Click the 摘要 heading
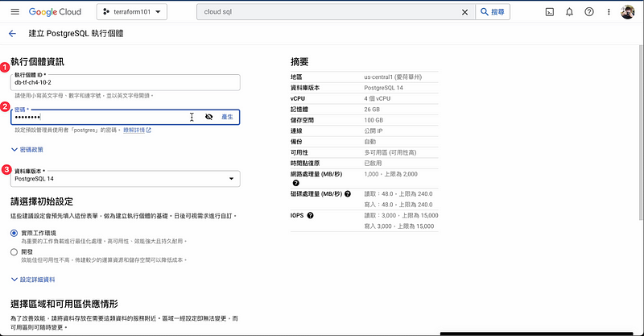The image size is (644, 336). [x=299, y=62]
